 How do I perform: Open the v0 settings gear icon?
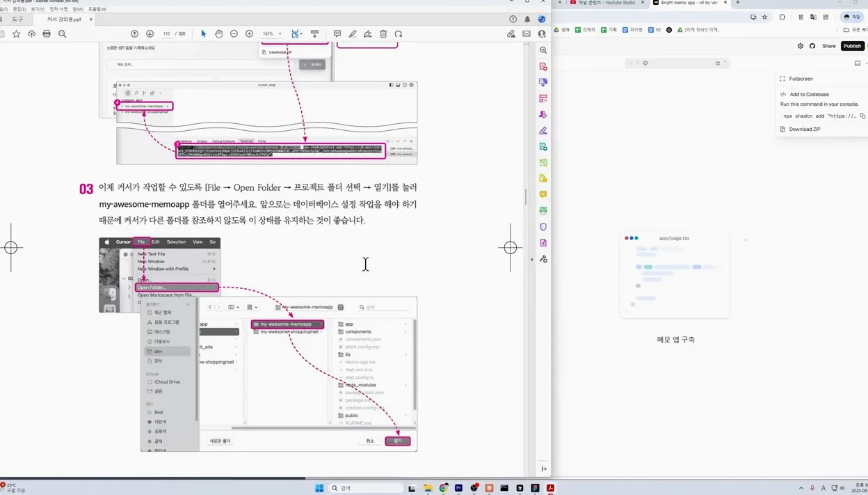coord(801,46)
